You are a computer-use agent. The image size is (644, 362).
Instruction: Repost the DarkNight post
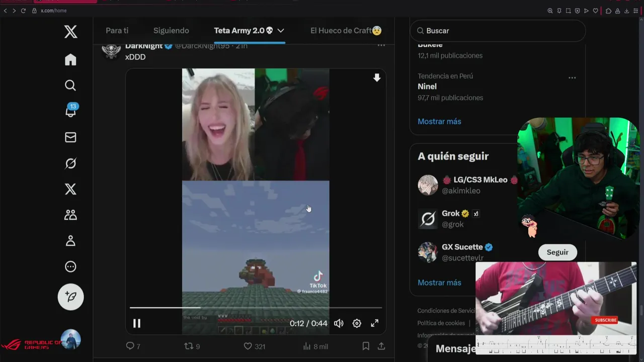click(x=192, y=346)
